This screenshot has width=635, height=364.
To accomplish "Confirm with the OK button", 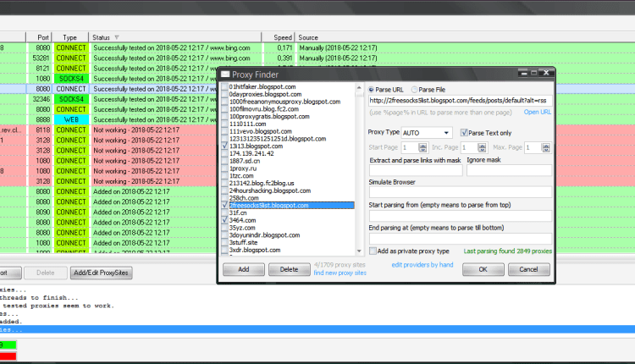I will [x=483, y=269].
